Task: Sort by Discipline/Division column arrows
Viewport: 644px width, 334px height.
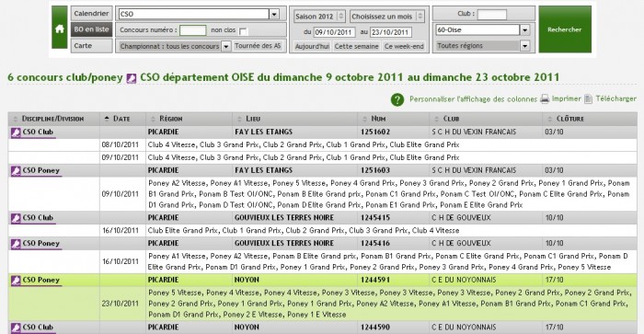Action: tap(16, 119)
